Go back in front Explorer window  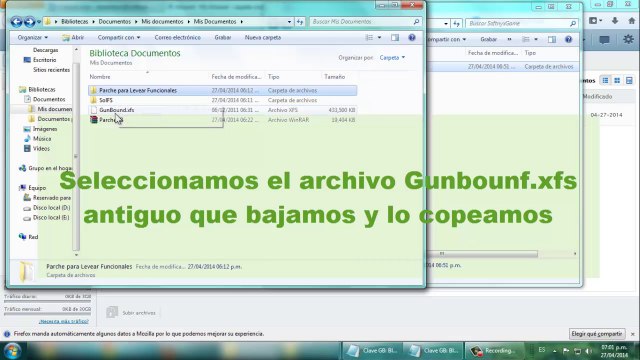pos(16,22)
